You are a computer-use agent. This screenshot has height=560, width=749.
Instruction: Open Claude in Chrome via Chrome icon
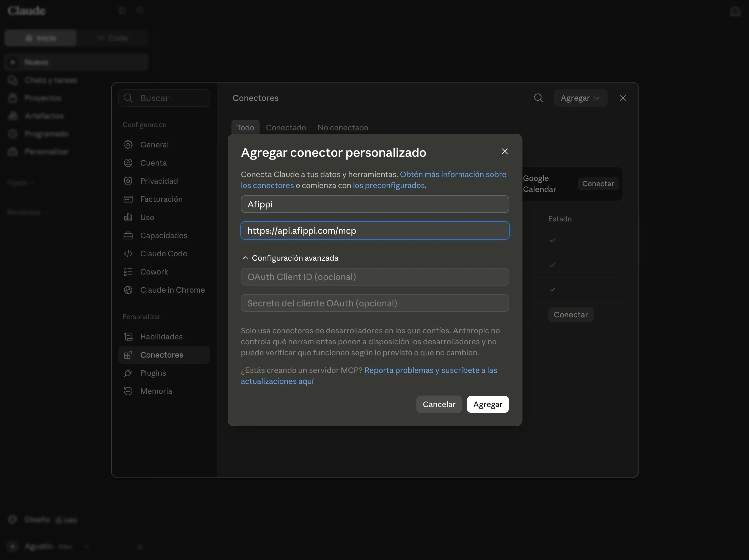(x=128, y=290)
